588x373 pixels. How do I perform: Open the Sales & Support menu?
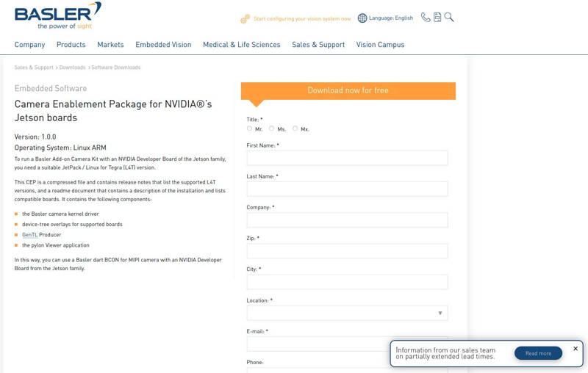pos(318,45)
